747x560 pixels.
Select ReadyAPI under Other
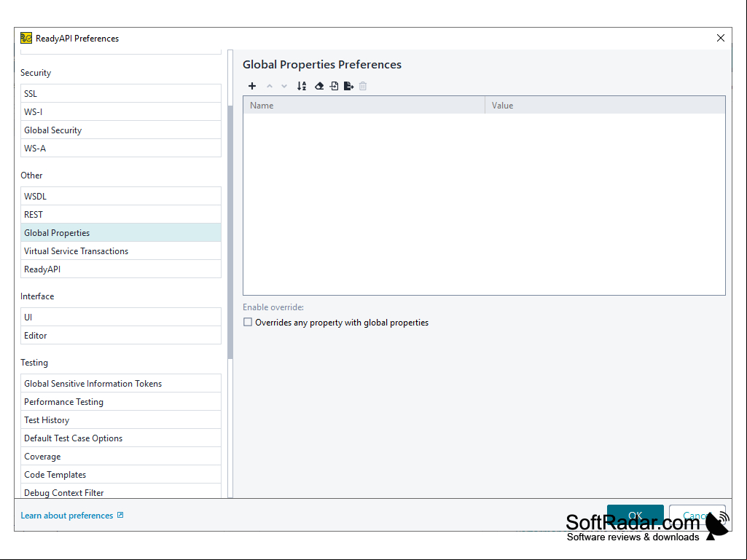(121, 269)
